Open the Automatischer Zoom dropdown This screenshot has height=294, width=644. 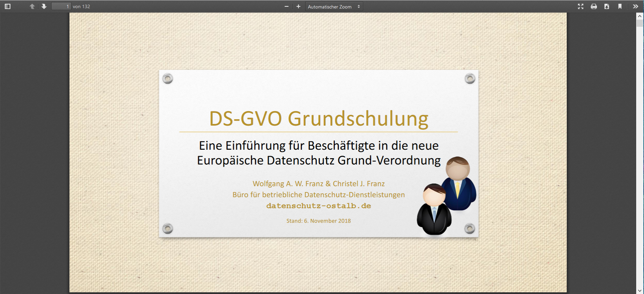click(x=334, y=6)
